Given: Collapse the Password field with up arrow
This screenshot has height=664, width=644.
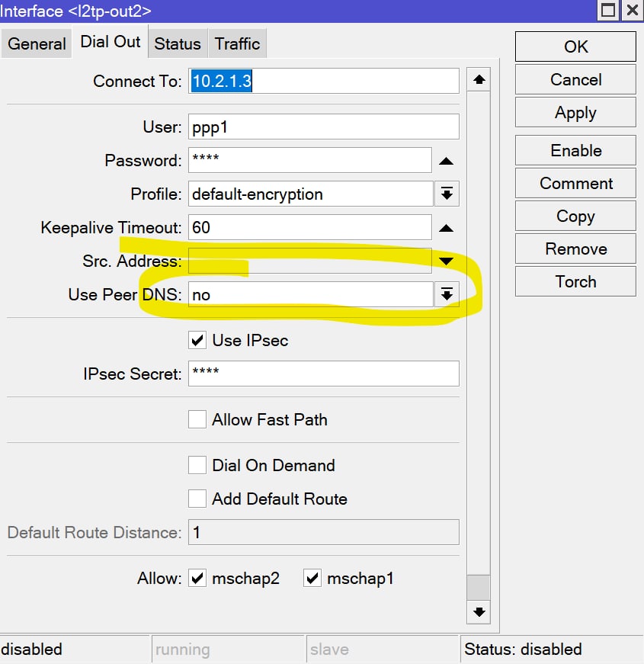Looking at the screenshot, I should pyautogui.click(x=447, y=161).
